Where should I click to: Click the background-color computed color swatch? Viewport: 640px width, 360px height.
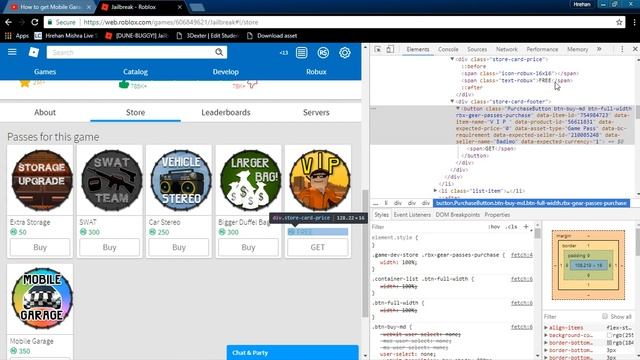610,335
